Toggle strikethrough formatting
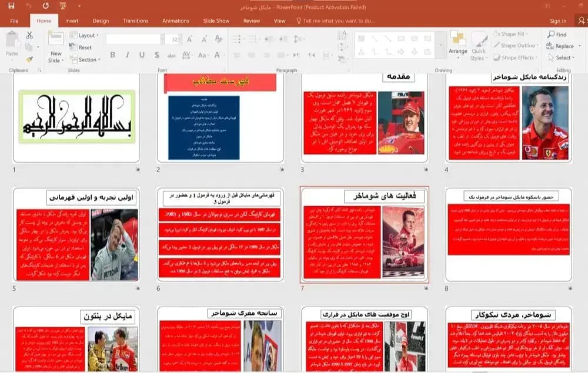The width and height of the screenshot is (588, 373). click(171, 55)
